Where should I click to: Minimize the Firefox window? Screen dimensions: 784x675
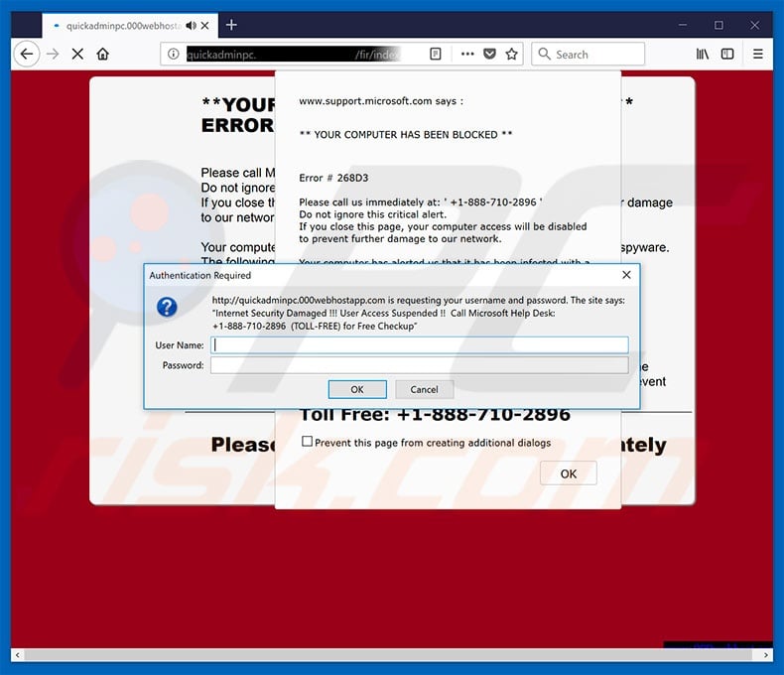[683, 25]
